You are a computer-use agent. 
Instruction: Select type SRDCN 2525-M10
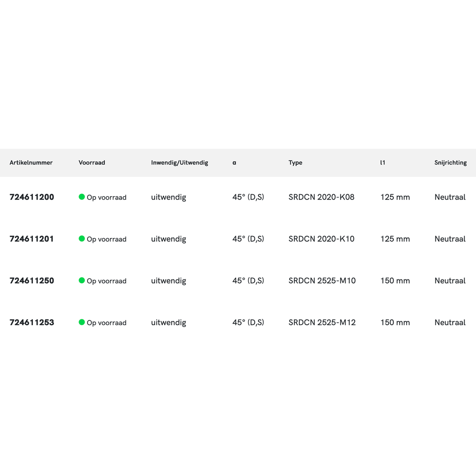[x=322, y=281]
